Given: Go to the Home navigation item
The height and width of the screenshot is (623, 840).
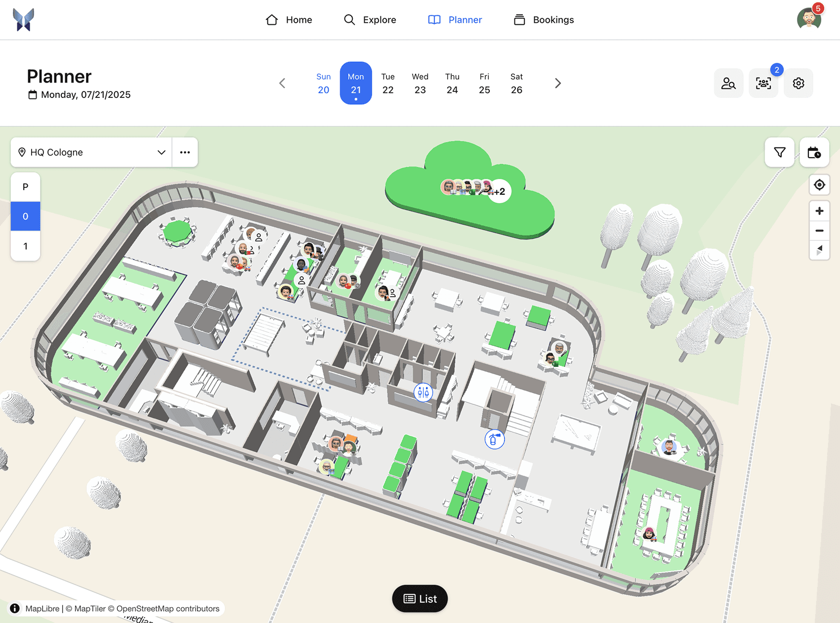Looking at the screenshot, I should (x=289, y=20).
